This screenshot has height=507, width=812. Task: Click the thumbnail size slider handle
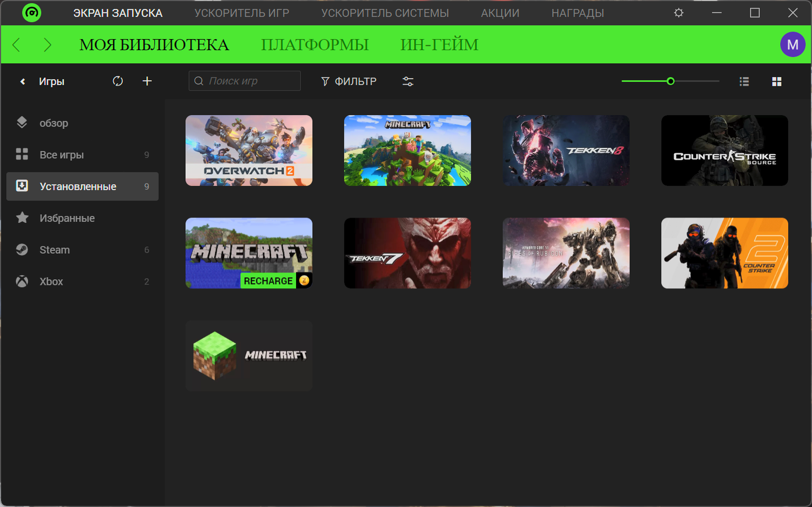pos(671,81)
